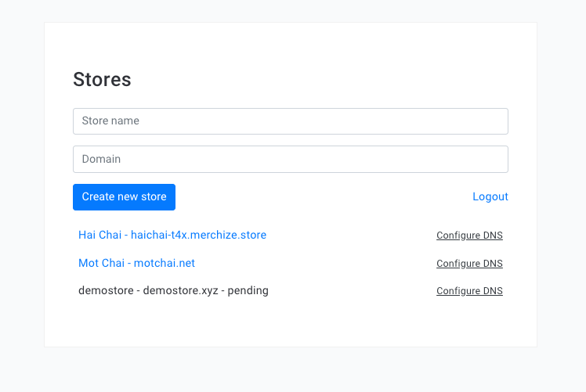Click the "Mot Chai" name in the list
The width and height of the screenshot is (586, 392).
coord(101,263)
